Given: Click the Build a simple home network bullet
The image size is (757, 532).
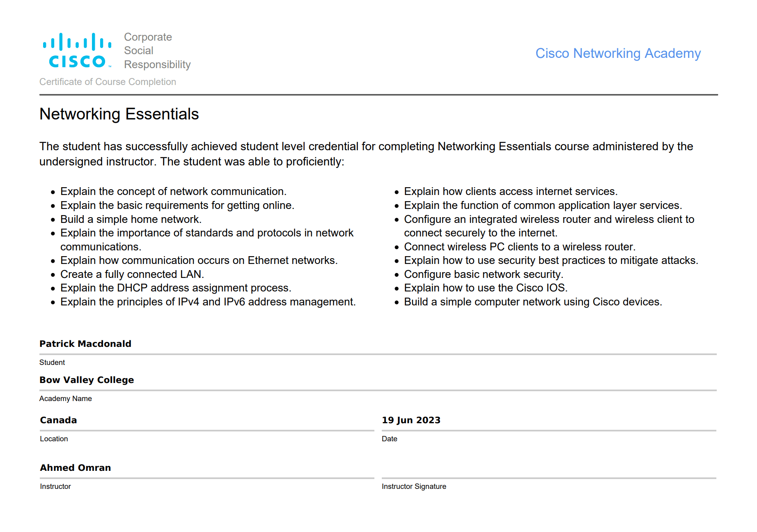Looking at the screenshot, I should [131, 219].
